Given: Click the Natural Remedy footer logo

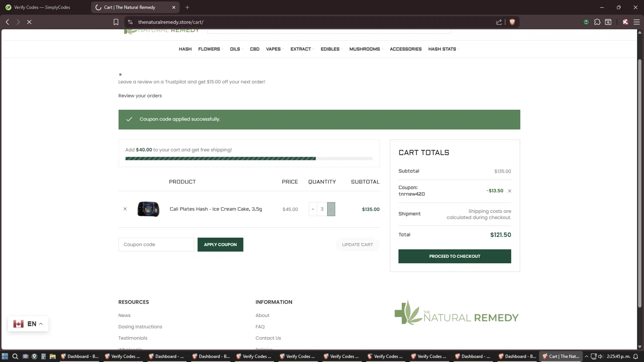Looking at the screenshot, I should pyautogui.click(x=457, y=312).
